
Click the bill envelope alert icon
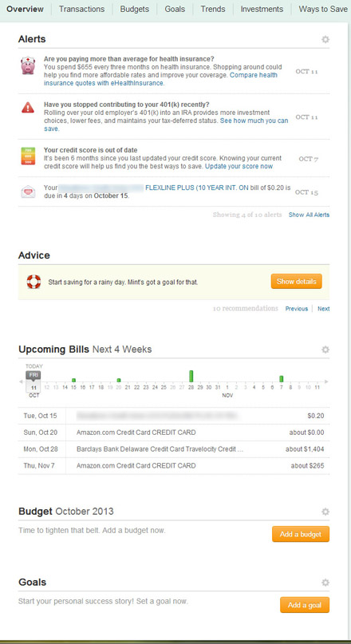coord(29,192)
